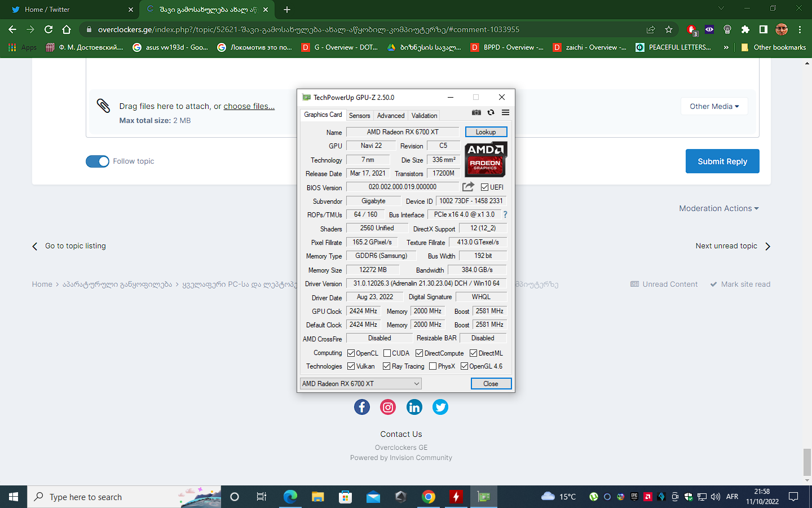Take a GPU-Z screenshot with camera icon

(x=476, y=112)
